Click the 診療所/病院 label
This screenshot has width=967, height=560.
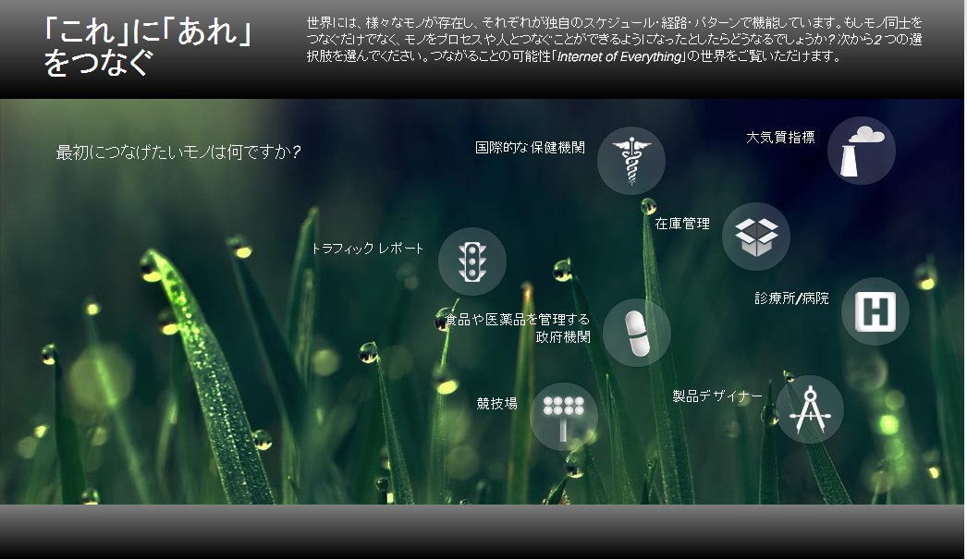click(x=791, y=298)
